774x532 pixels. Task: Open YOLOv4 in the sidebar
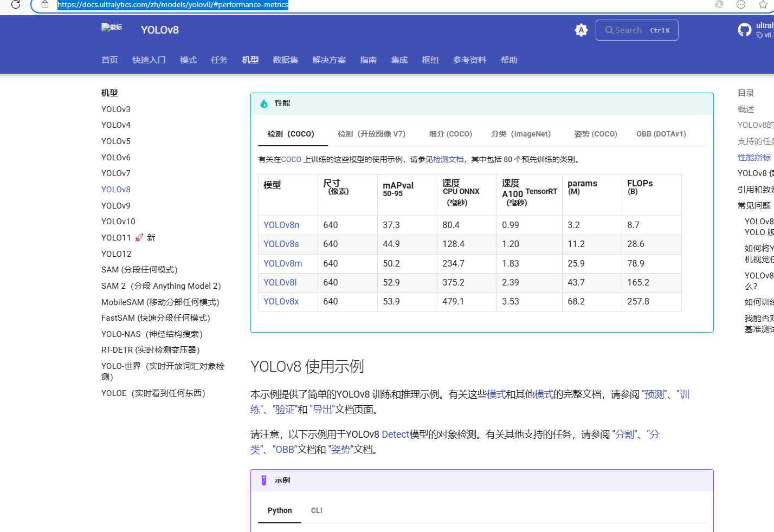[x=116, y=125]
